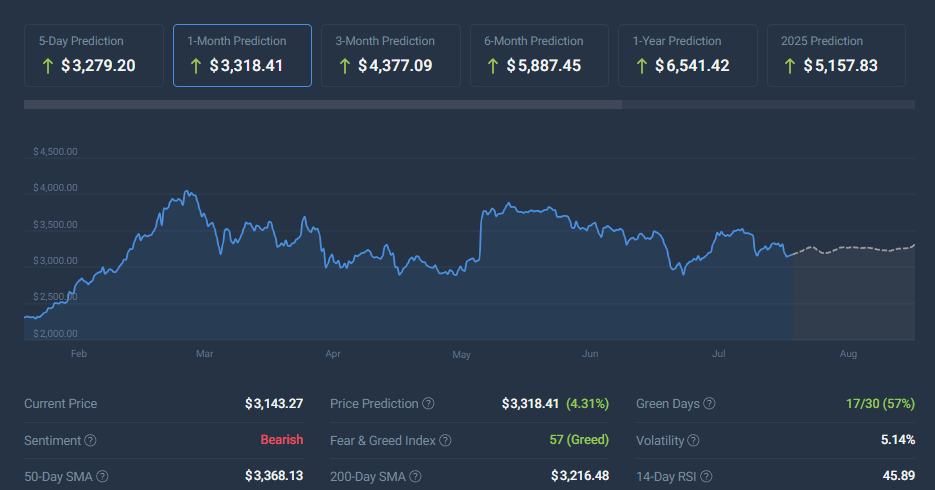The height and width of the screenshot is (490, 935).
Task: Show the 1-Year Prediction forecast
Action: coord(688,55)
